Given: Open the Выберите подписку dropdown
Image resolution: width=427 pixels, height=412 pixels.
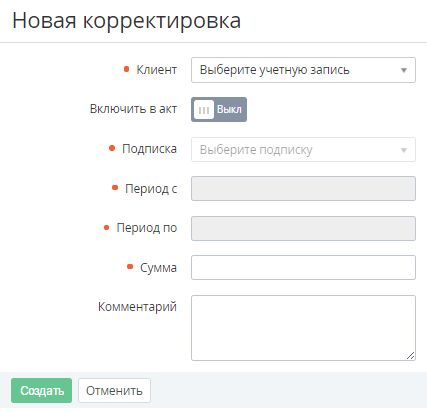Looking at the screenshot, I should [303, 150].
